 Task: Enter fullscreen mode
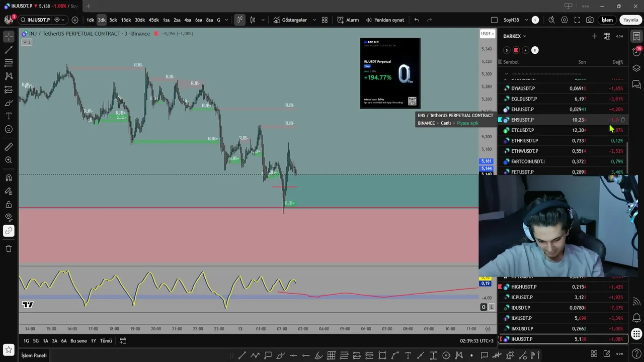point(577,20)
